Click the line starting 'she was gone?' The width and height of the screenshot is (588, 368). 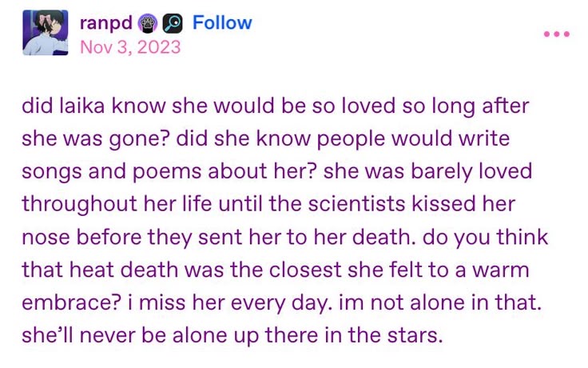[265, 138]
